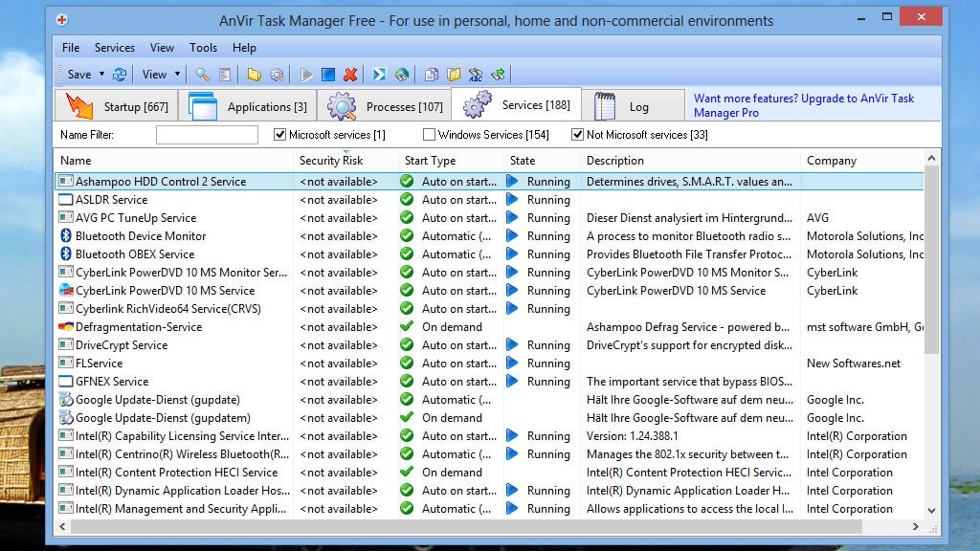Click the blue running arrow on ASLDR Service row
The width and height of the screenshot is (980, 551).
[513, 199]
